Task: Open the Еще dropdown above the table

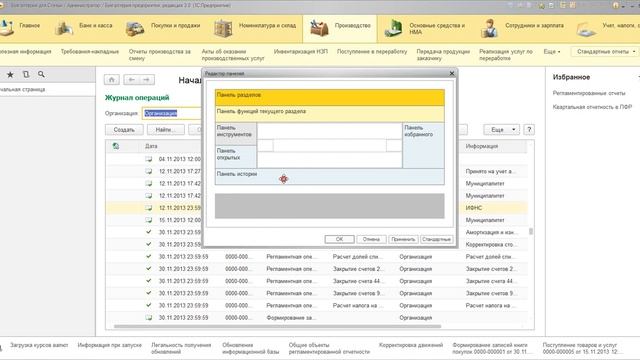Action: pos(501,130)
